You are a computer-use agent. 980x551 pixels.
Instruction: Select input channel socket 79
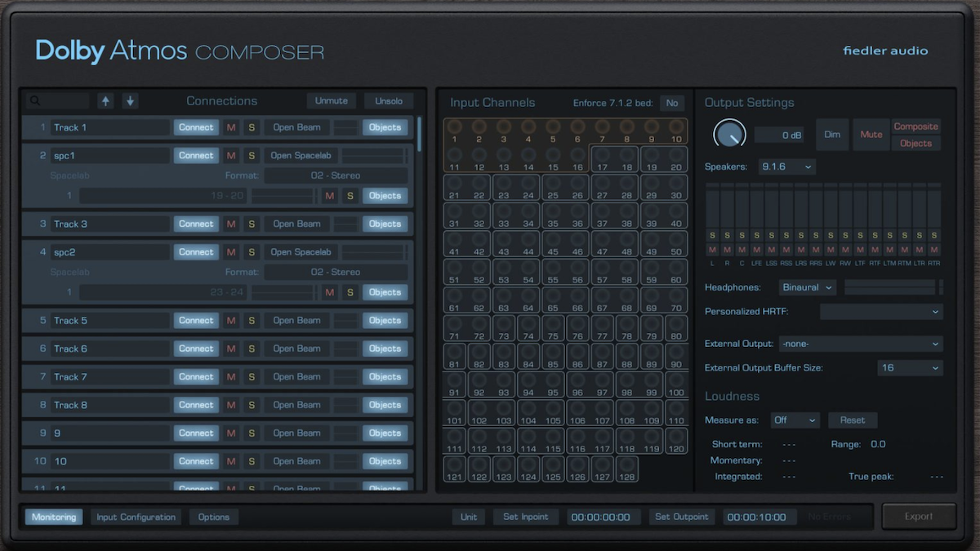click(x=652, y=325)
